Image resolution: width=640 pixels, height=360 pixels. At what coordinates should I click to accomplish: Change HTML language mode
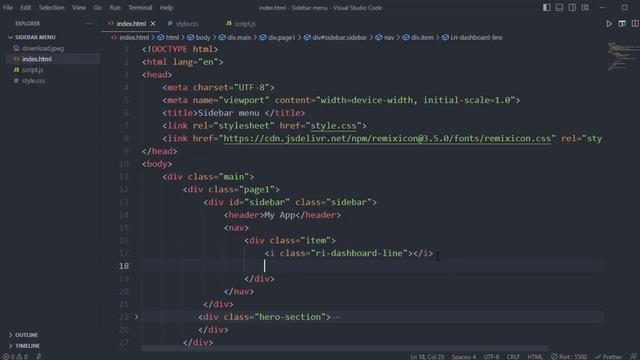535,356
